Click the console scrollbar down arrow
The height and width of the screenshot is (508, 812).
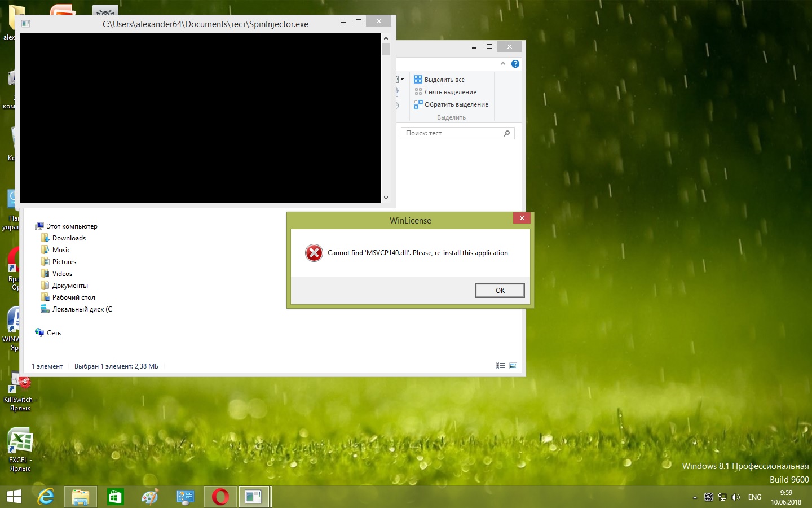pyautogui.click(x=386, y=198)
